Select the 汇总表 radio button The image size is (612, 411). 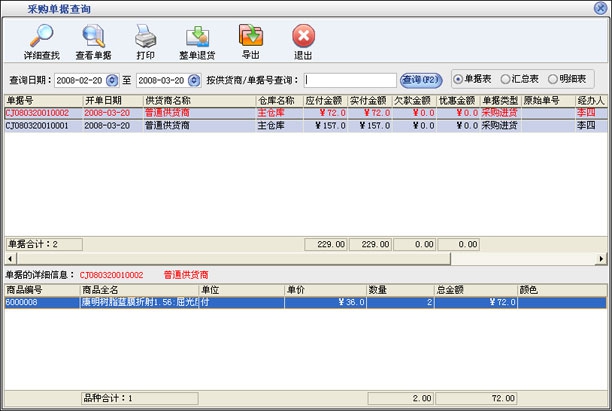[x=507, y=78]
